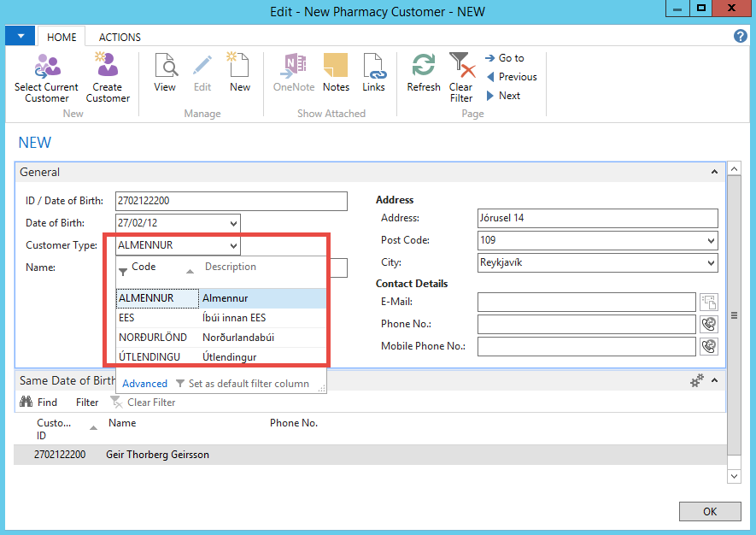Select the HOME tab
756x535 pixels.
point(62,38)
